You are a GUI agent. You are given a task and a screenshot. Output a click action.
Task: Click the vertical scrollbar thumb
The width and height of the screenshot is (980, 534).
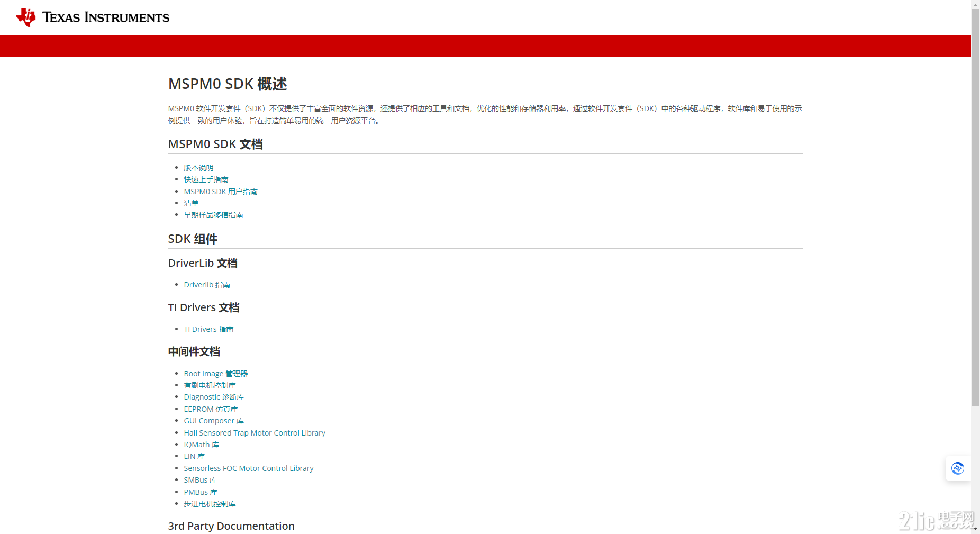coord(975,207)
